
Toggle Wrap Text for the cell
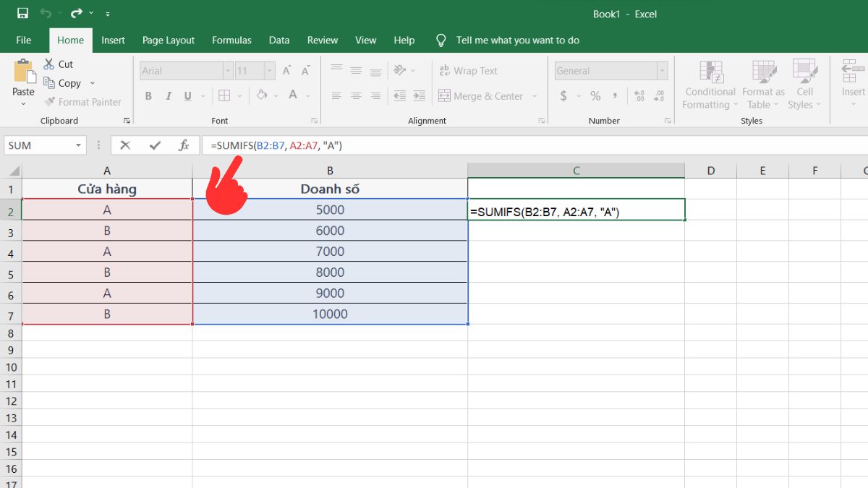coord(469,70)
